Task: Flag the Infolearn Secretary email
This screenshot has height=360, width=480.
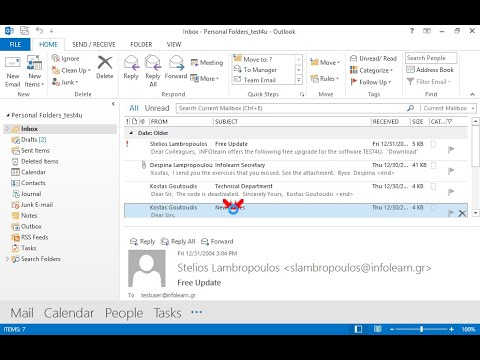Action: 451,171
